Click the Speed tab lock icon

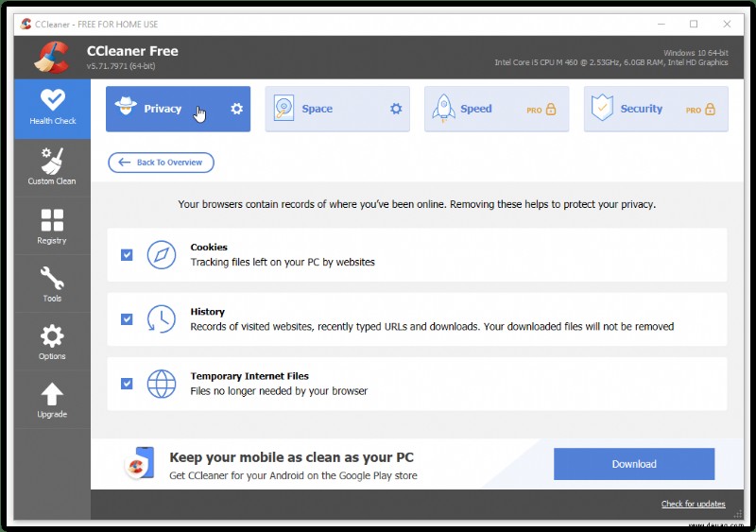tap(551, 109)
